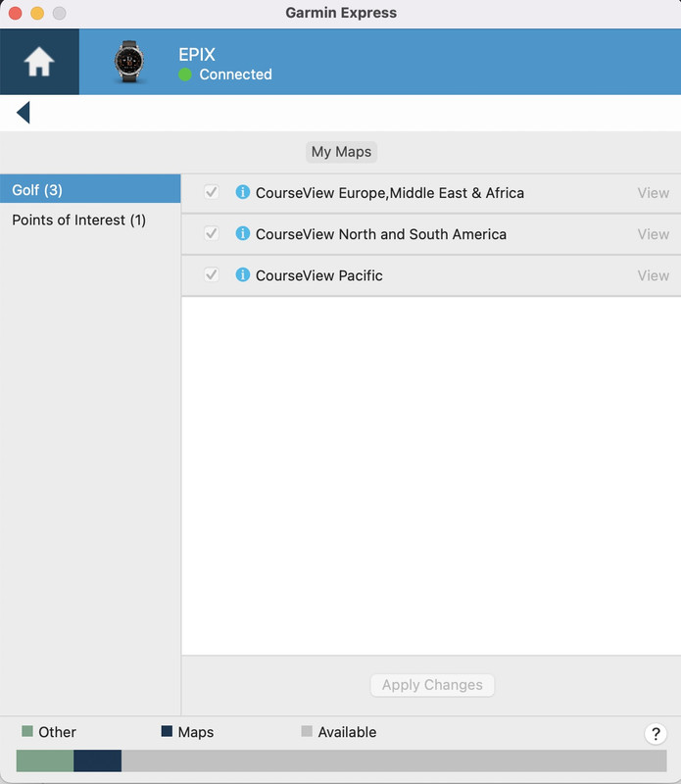The image size is (681, 784).
Task: Click the EPIX watch device image
Action: tap(129, 62)
